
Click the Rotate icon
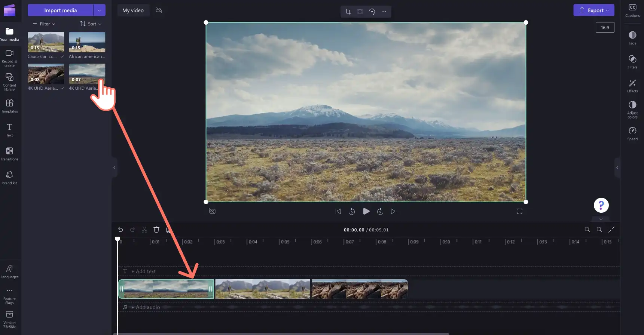372,11
